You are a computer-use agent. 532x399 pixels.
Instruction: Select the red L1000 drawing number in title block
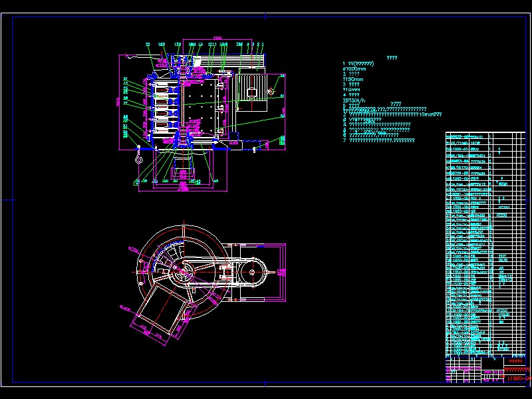(x=519, y=378)
